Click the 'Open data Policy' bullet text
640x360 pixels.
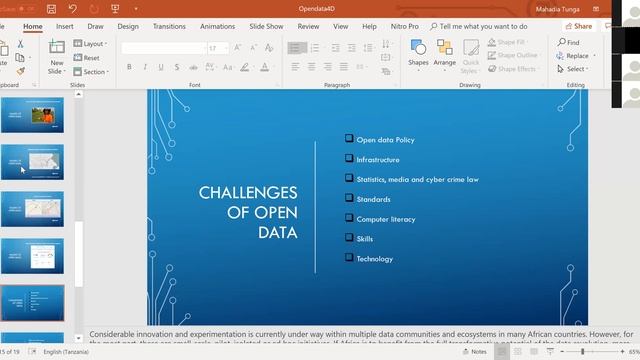385,140
